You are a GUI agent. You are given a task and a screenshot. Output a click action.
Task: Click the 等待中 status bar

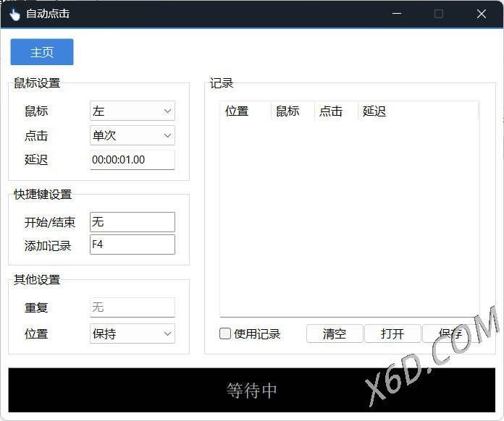coord(252,391)
